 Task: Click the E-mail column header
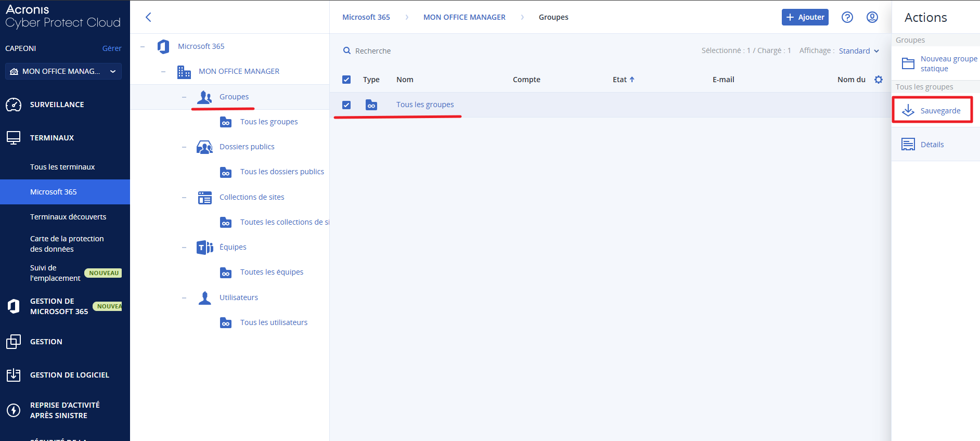point(723,80)
